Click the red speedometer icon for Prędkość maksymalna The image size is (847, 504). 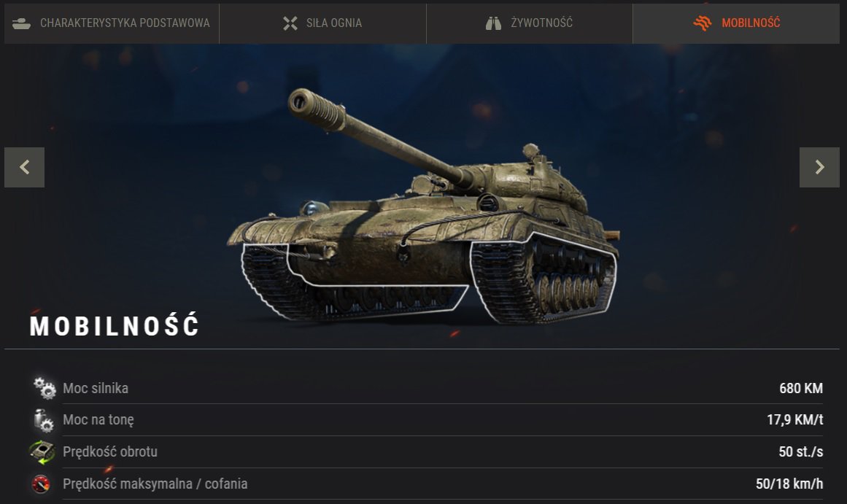(41, 484)
